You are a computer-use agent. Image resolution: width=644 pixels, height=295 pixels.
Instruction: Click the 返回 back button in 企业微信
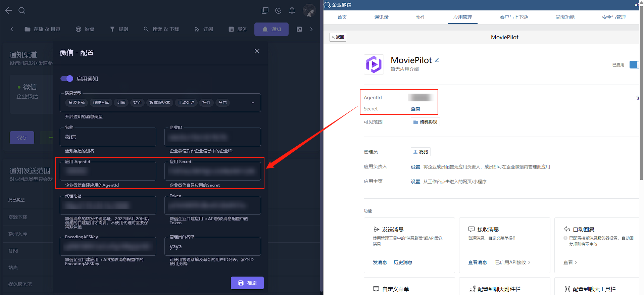(338, 37)
